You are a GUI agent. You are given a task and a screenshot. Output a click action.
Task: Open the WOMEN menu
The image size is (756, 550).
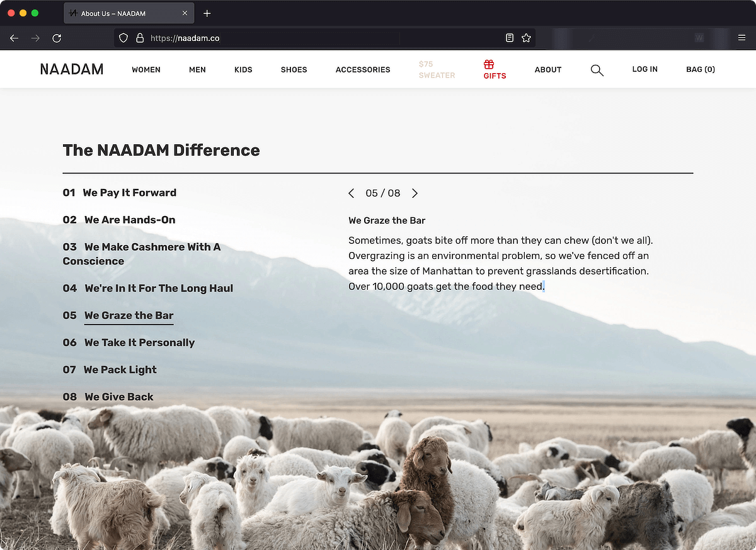pyautogui.click(x=146, y=70)
